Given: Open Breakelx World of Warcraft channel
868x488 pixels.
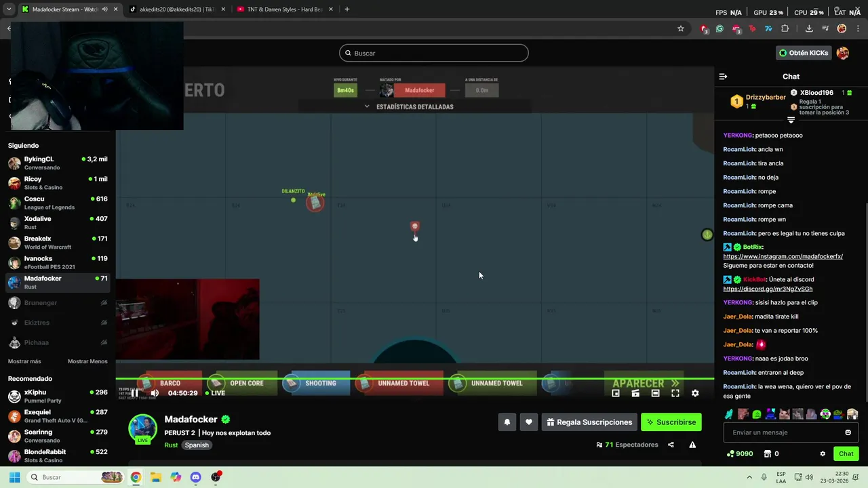Looking at the screenshot, I should coord(58,243).
